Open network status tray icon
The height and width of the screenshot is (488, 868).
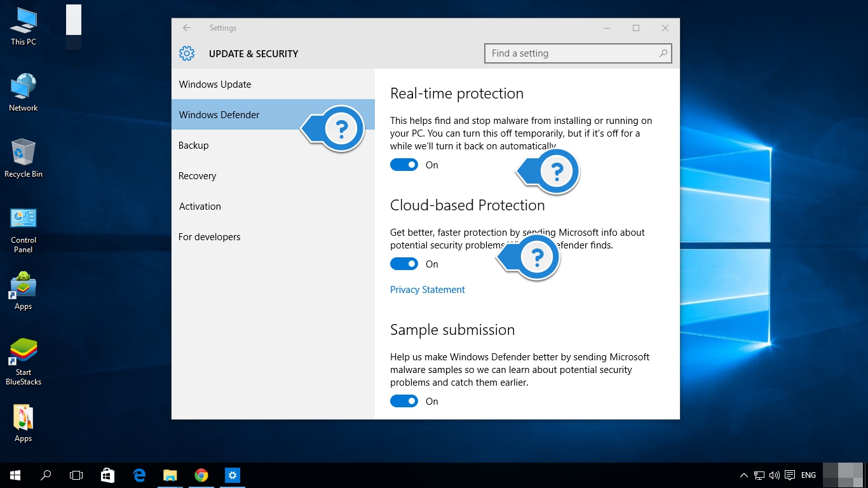759,475
